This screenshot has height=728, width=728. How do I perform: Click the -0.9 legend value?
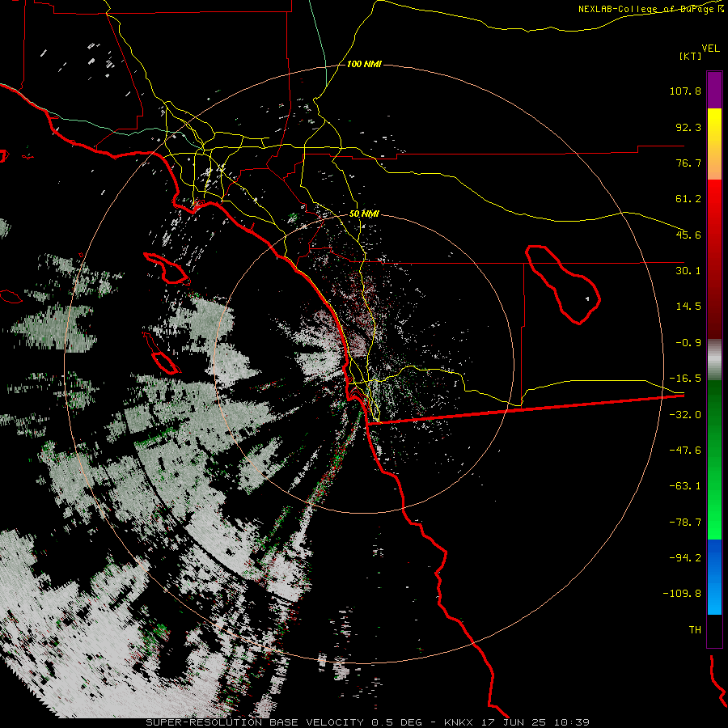pos(688,343)
